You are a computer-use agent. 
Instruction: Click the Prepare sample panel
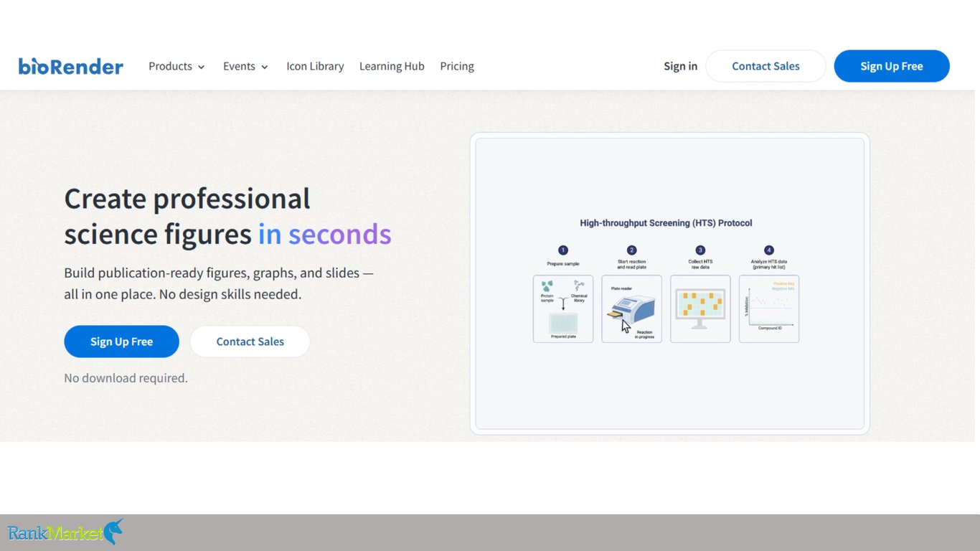(x=563, y=309)
